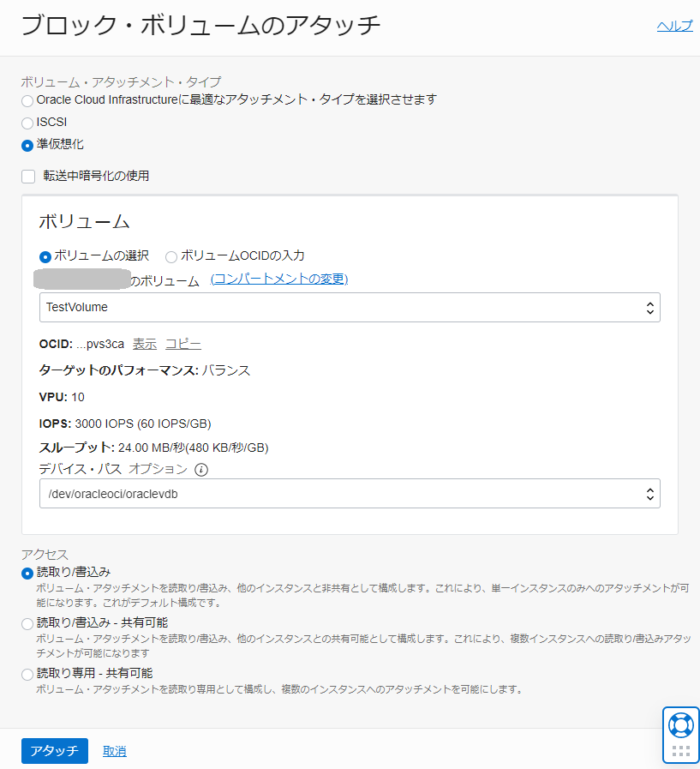Let Oracle choose the best attachment type
Image resolution: width=700 pixels, height=769 pixels.
pyautogui.click(x=27, y=100)
